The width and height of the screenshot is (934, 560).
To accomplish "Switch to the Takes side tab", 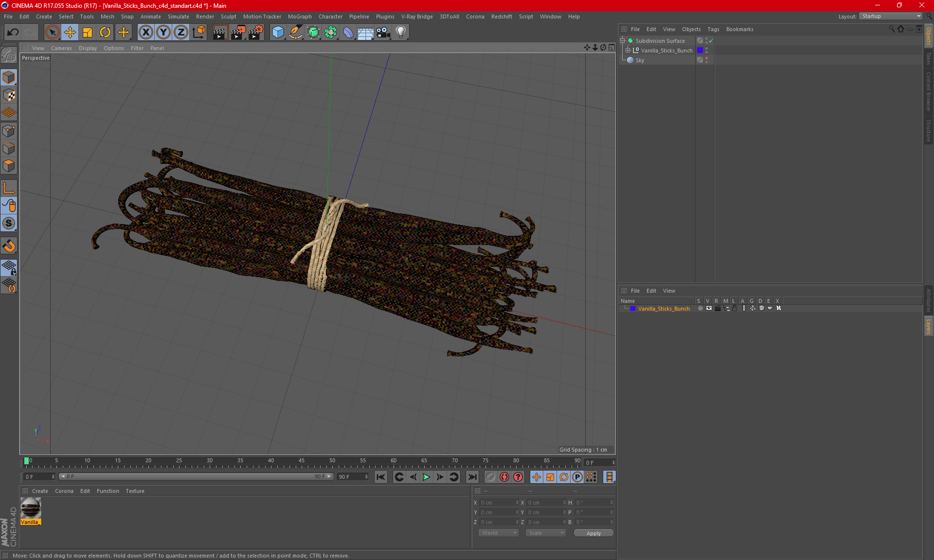I will (x=928, y=59).
